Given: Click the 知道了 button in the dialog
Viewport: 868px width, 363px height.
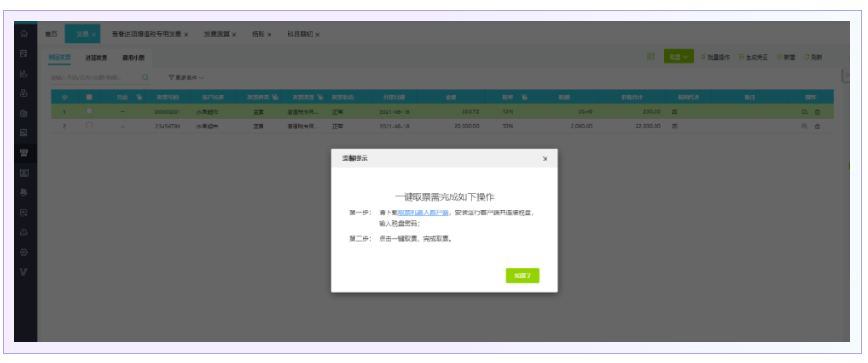Looking at the screenshot, I should [522, 276].
